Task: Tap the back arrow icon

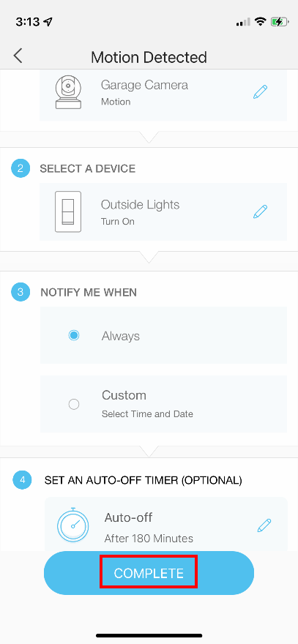Action: tap(18, 56)
